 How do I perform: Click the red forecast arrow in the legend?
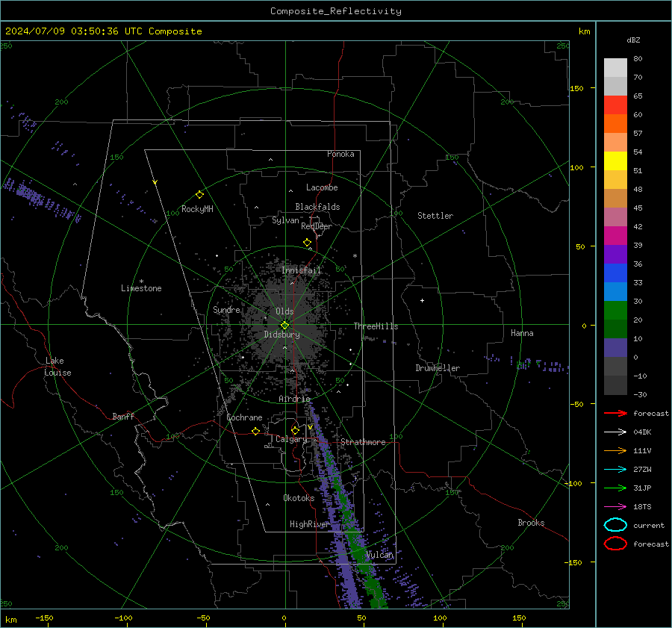click(615, 413)
